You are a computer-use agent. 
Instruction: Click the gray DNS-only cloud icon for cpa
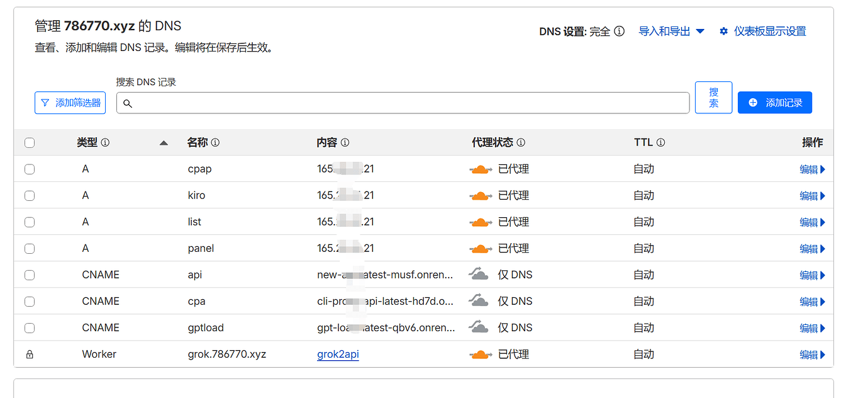[x=479, y=300]
